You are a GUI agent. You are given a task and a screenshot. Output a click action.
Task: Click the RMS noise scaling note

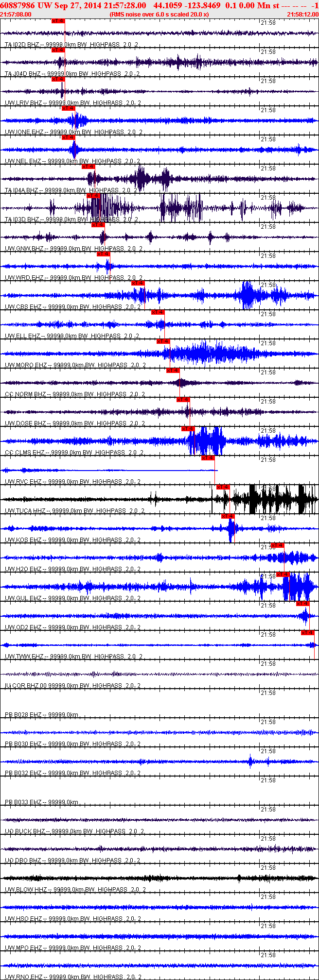click(159, 14)
